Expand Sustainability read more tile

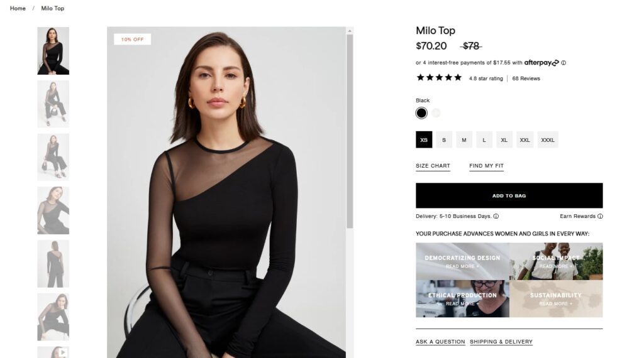coord(556,299)
